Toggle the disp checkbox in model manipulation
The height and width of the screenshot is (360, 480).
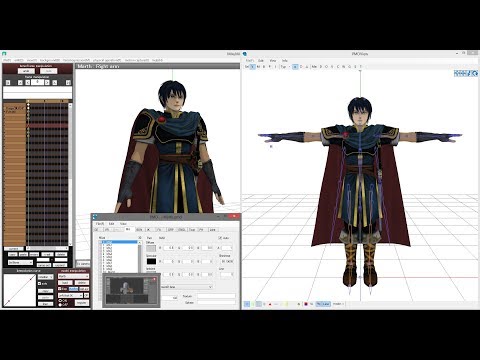59,289
